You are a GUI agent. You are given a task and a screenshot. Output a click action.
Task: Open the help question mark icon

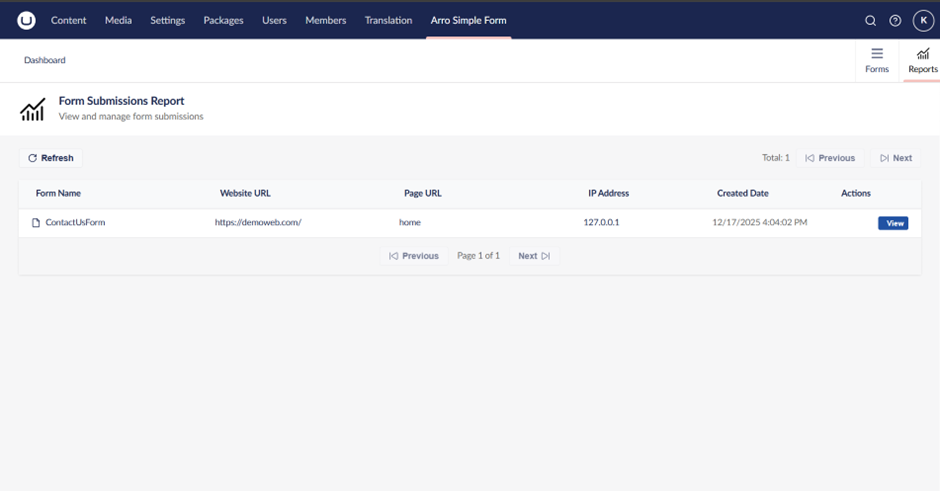click(895, 20)
